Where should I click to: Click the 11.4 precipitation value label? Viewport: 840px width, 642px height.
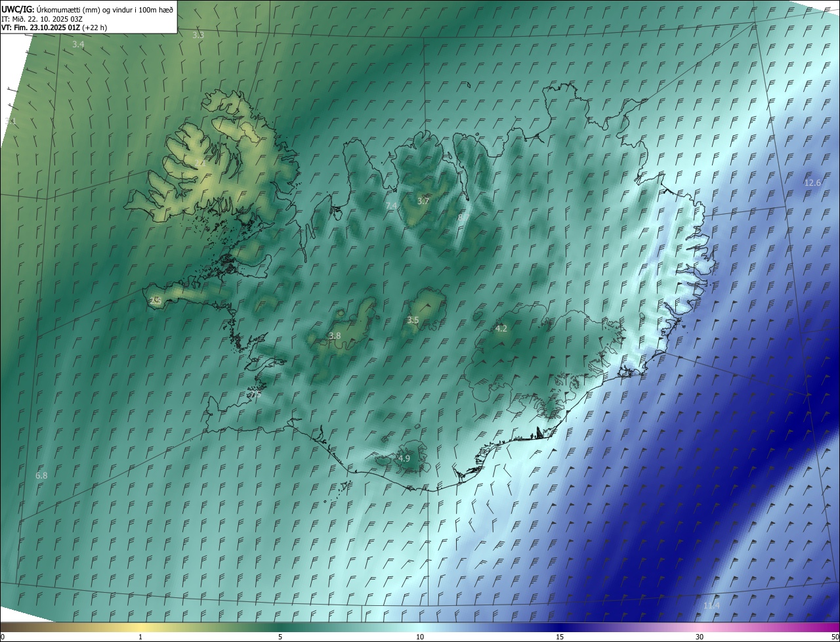[711, 605]
